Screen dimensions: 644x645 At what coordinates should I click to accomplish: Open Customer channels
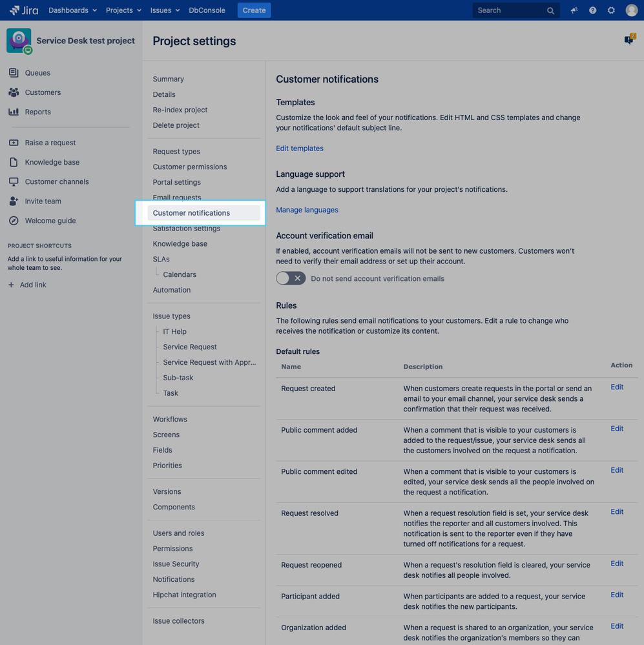coord(57,182)
